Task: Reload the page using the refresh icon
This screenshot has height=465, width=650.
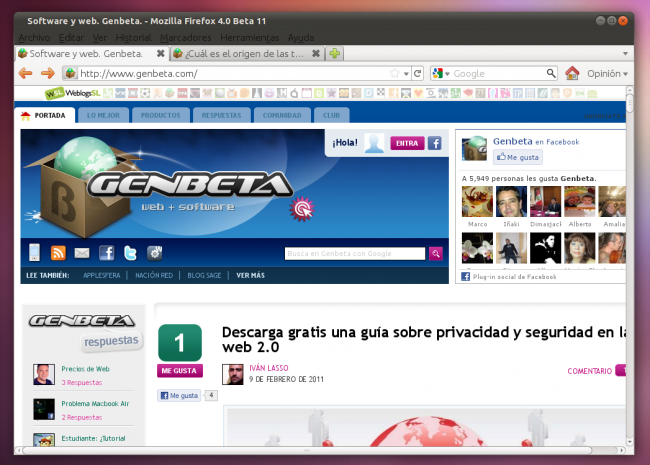Action: 417,73
